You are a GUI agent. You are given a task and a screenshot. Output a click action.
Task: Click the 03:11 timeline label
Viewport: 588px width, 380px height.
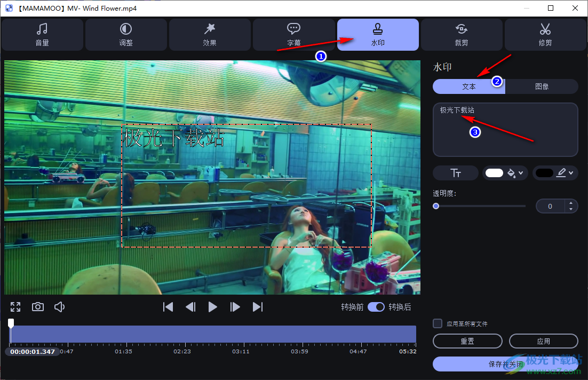tap(241, 352)
